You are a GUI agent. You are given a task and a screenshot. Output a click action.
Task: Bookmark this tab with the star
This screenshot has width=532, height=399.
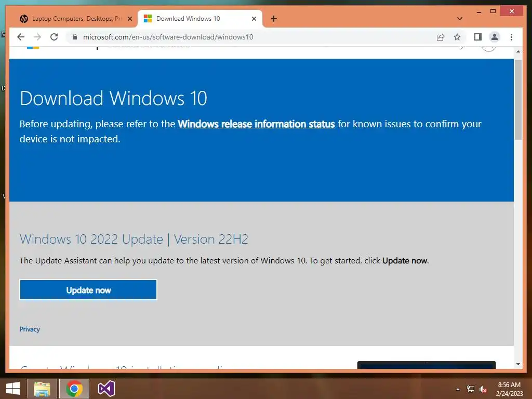[457, 37]
